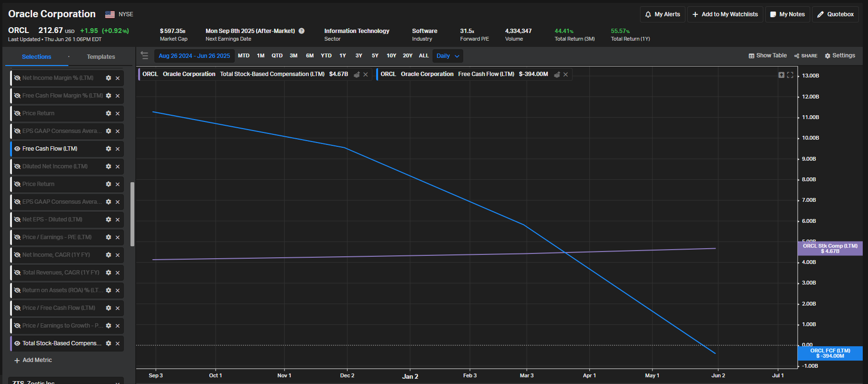Image resolution: width=868 pixels, height=384 pixels.
Task: Open settings gear for Price / Earnings to Growth row
Action: (108, 326)
